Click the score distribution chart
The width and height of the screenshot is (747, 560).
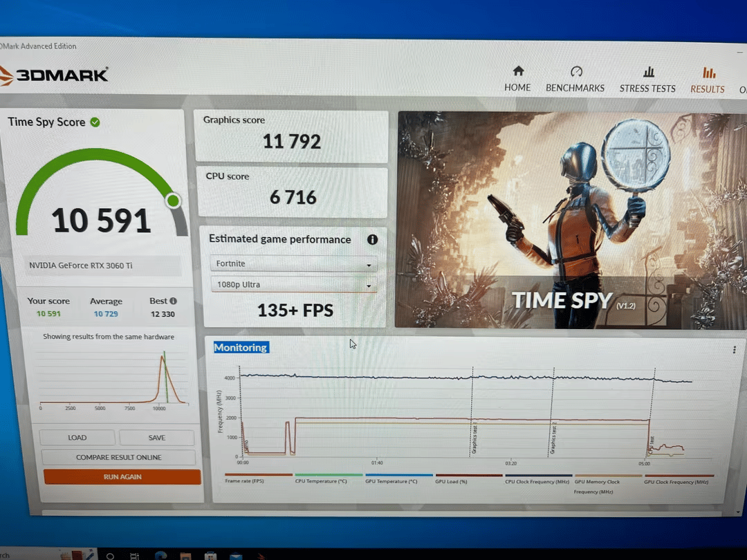tap(113, 380)
